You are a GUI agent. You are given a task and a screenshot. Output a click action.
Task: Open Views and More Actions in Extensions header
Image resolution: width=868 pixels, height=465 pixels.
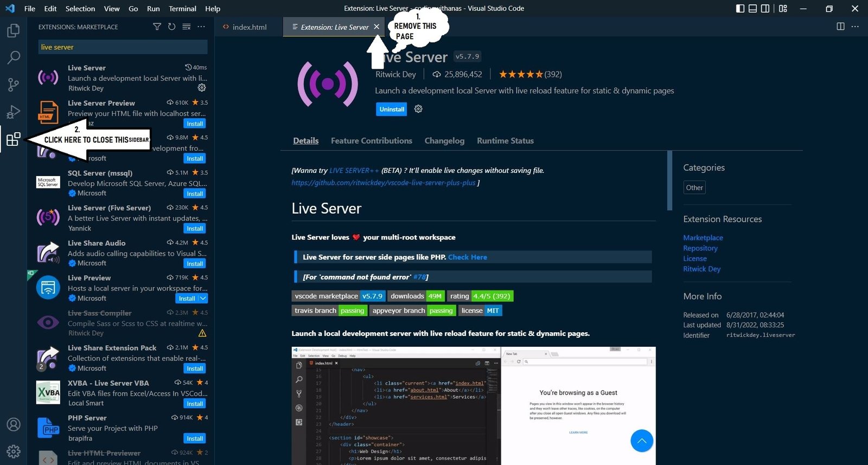pos(201,27)
